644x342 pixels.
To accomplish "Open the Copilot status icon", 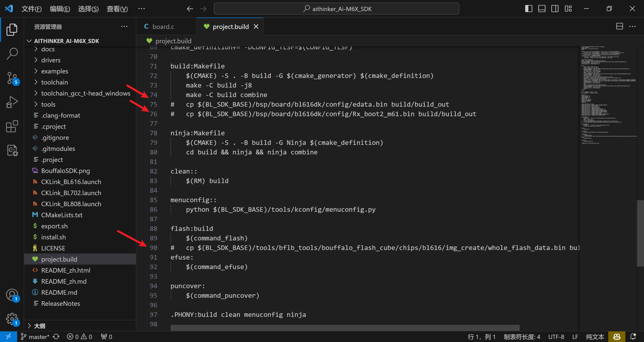I will point(617,337).
